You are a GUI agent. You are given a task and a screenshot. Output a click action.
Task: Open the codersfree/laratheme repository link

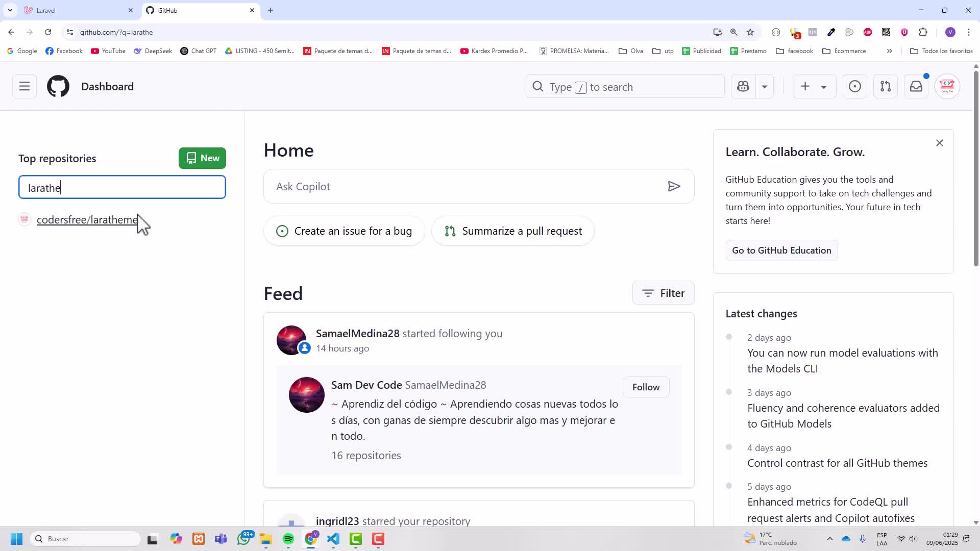pos(87,219)
